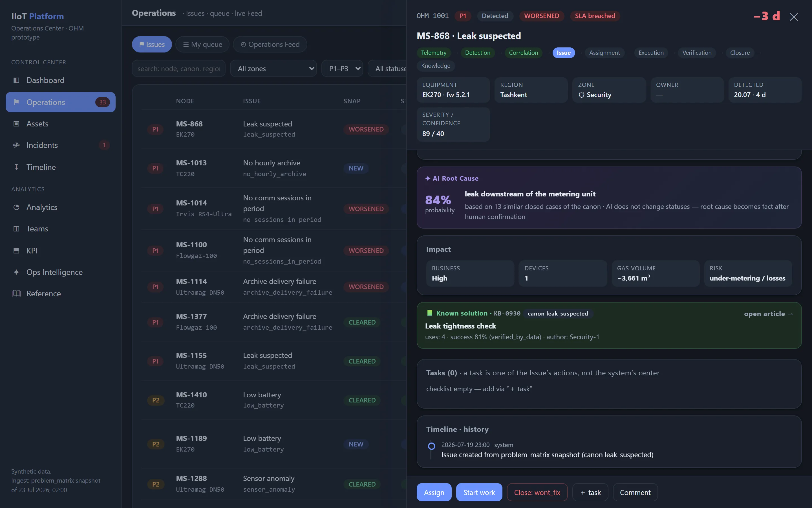
Task: Click the Security zone shield icon
Action: click(x=581, y=95)
